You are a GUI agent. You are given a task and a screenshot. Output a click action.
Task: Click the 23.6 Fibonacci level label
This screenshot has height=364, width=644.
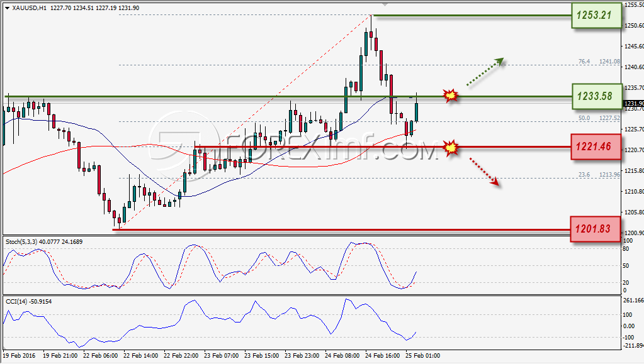584,175
